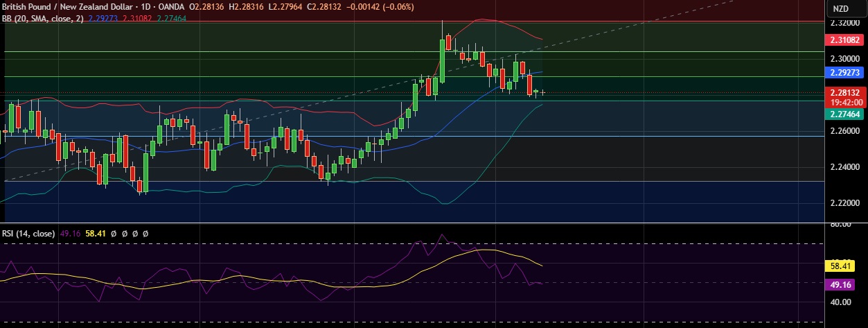The height and width of the screenshot is (328, 868).
Task: Select the BB (20, SMA, close, 2) indicator legend
Action: pyautogui.click(x=43, y=19)
